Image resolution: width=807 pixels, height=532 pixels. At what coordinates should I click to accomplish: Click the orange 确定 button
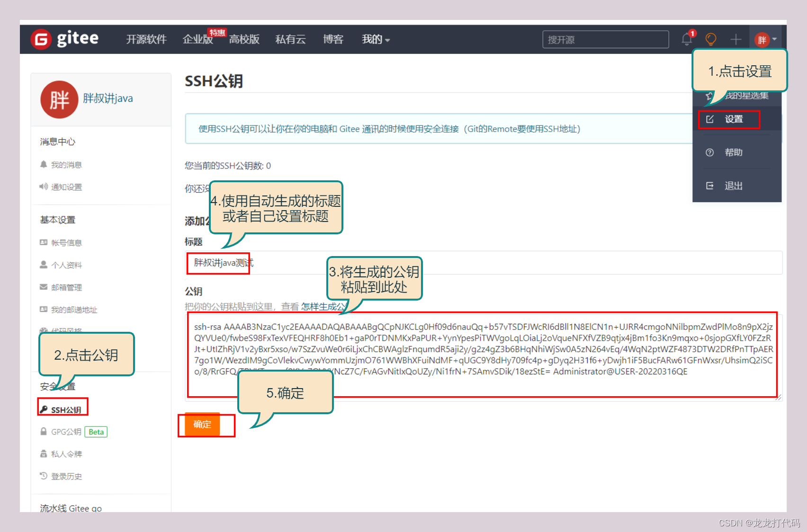[x=202, y=425]
